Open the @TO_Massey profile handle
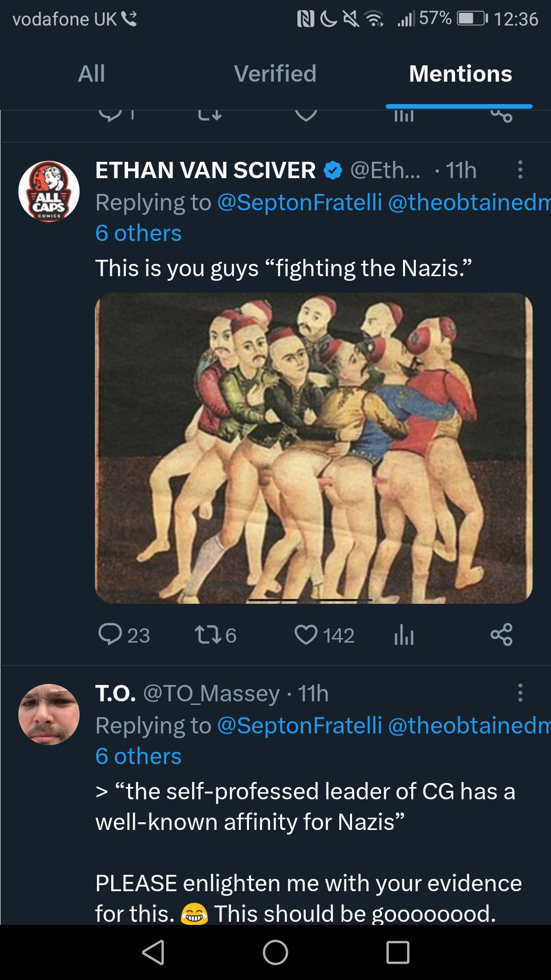This screenshot has width=551, height=980. (211, 693)
